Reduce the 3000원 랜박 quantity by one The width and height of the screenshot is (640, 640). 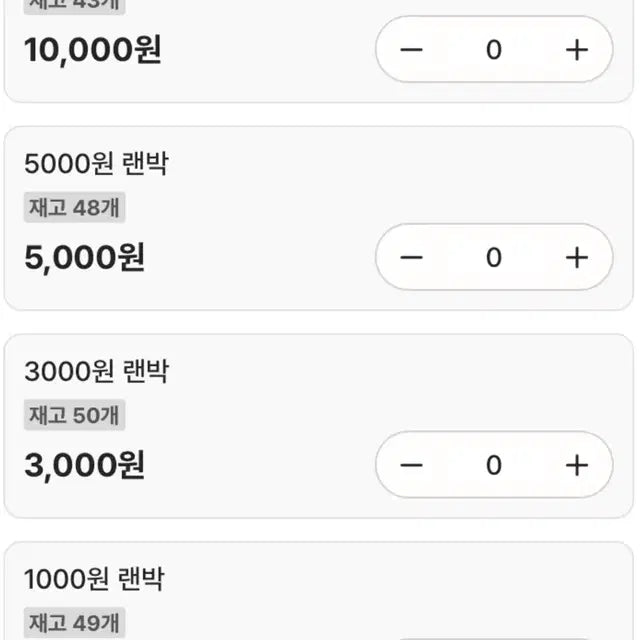(x=411, y=465)
